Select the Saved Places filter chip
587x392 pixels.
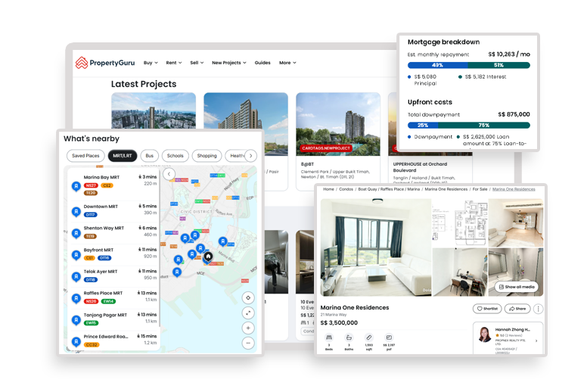pyautogui.click(x=85, y=156)
